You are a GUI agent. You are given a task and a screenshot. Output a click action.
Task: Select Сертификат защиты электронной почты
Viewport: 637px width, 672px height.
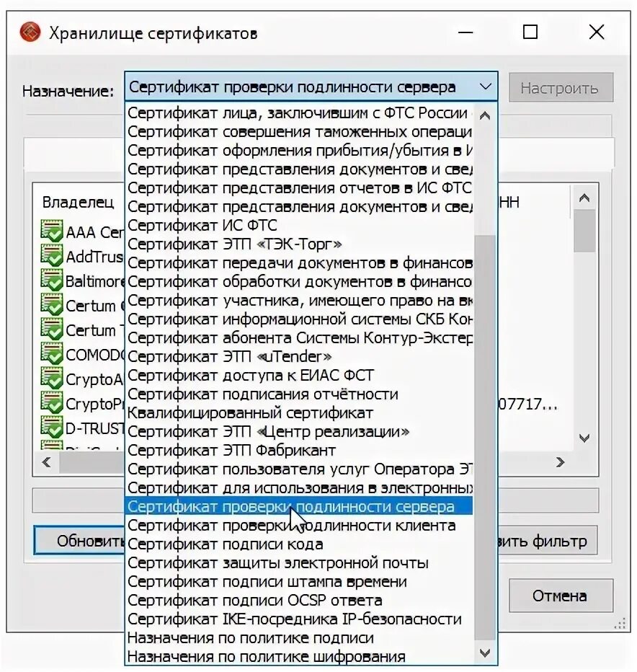[x=300, y=562]
